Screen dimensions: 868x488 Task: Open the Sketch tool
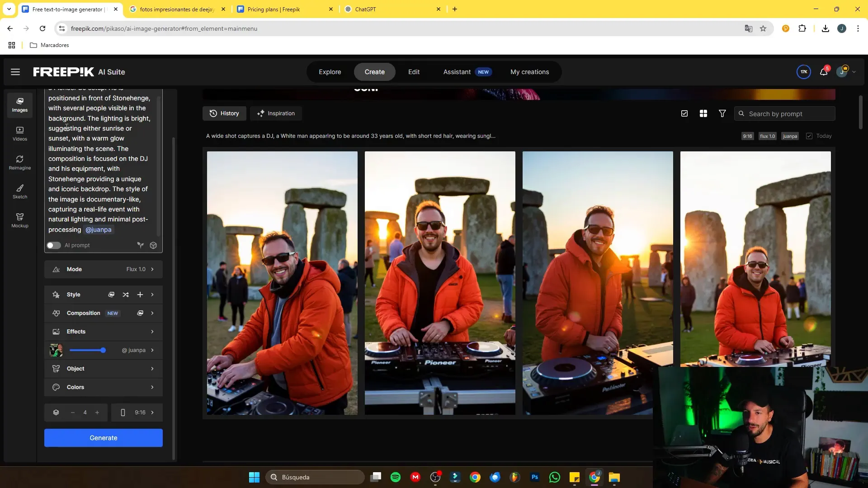pos(20,192)
